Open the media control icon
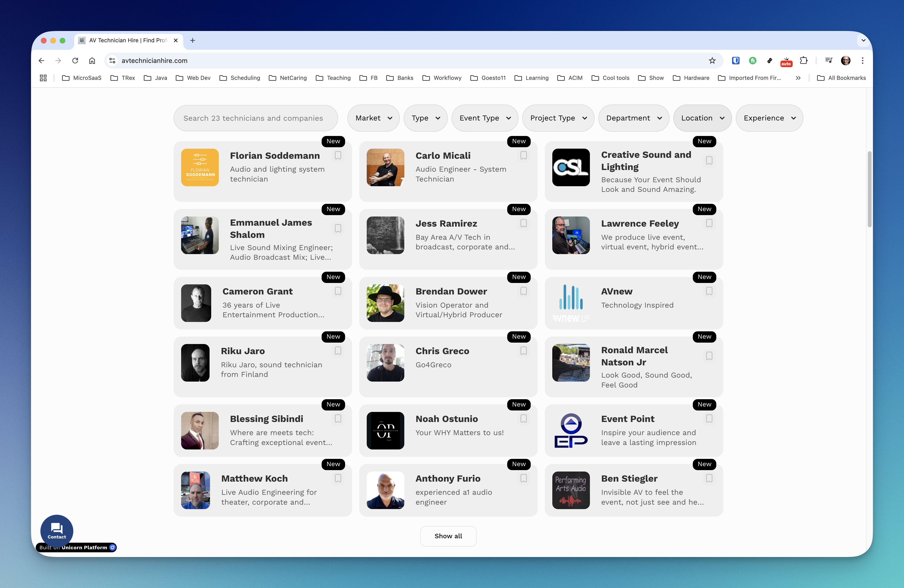Screen dimensions: 904x588 click(x=828, y=61)
